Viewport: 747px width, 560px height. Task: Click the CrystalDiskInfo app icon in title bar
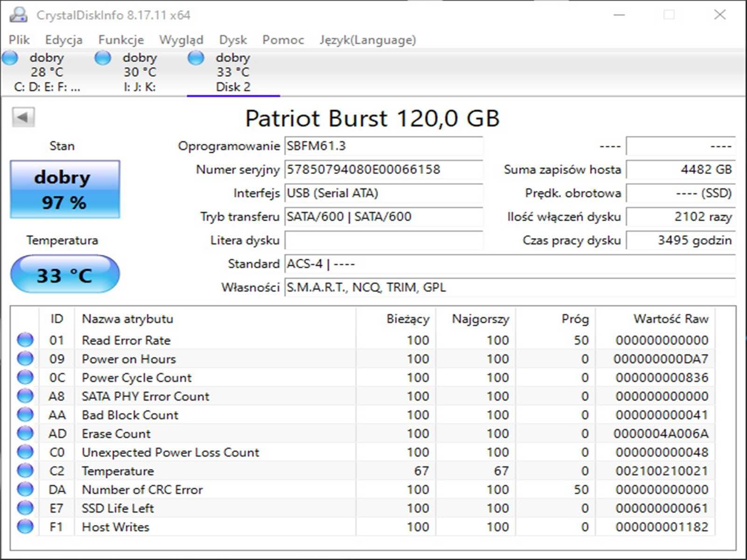click(x=18, y=15)
